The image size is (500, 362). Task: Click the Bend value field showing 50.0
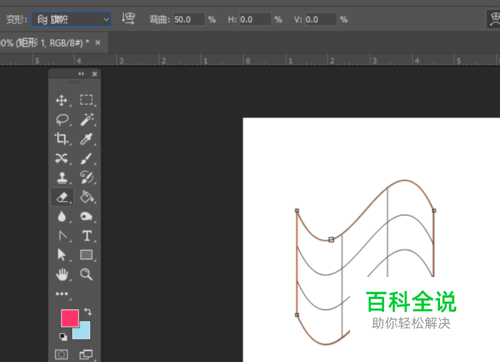189,19
